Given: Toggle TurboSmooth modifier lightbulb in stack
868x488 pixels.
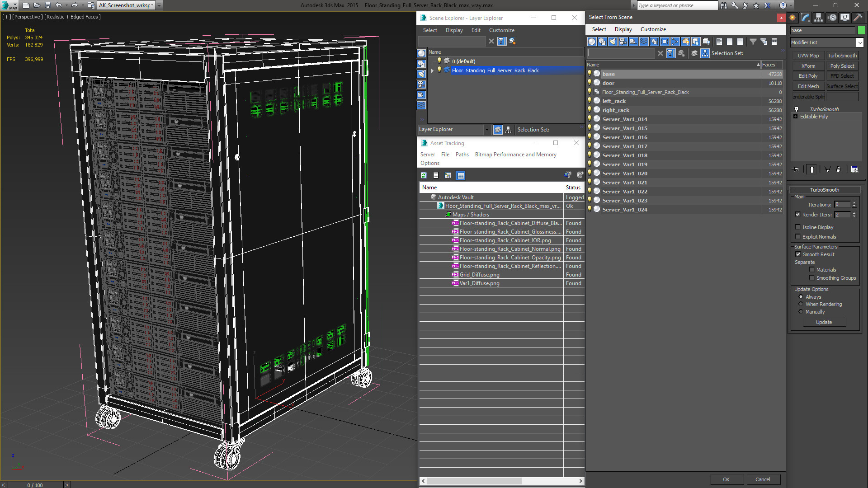Looking at the screenshot, I should [797, 109].
